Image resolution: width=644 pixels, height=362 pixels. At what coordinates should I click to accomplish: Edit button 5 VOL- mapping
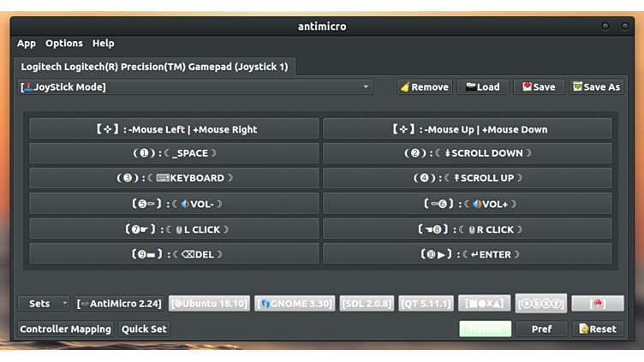click(x=174, y=204)
